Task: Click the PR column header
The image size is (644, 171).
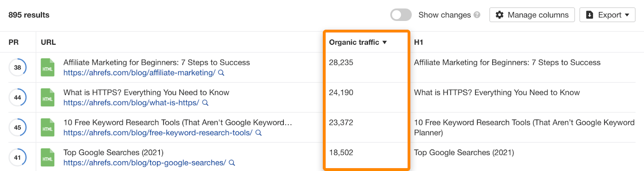Action: coord(14,42)
